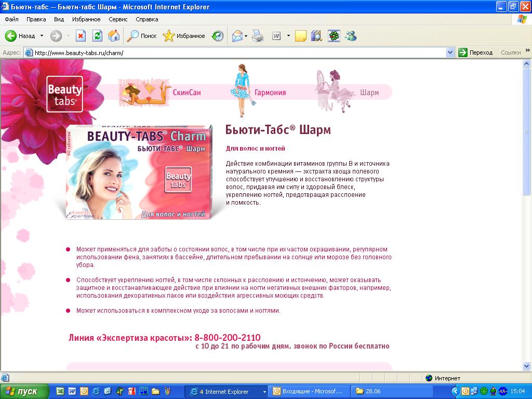Print the page using printer icon

pyautogui.click(x=258, y=36)
